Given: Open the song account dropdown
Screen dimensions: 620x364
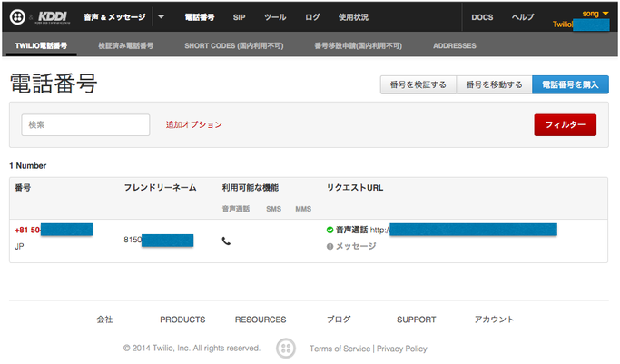Looking at the screenshot, I should (595, 14).
